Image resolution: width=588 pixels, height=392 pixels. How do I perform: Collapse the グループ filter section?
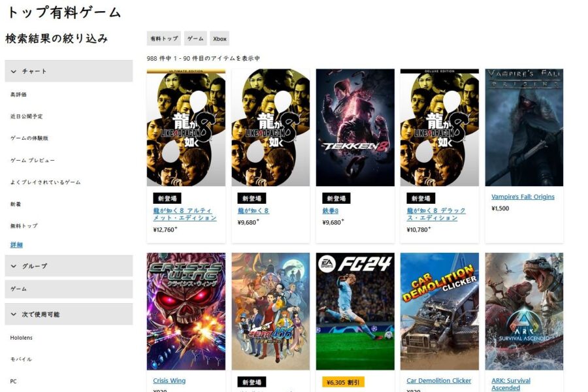click(69, 266)
